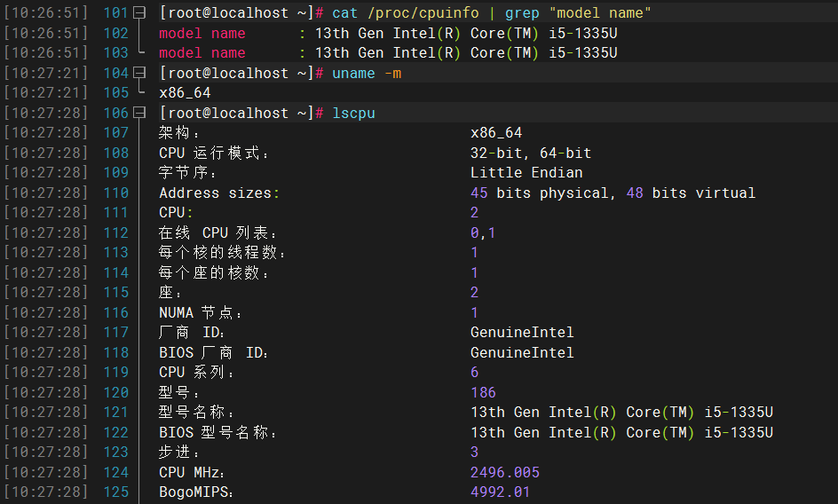
Task: Click the '4992.01' BogoMIPS value
Action: pos(501,492)
